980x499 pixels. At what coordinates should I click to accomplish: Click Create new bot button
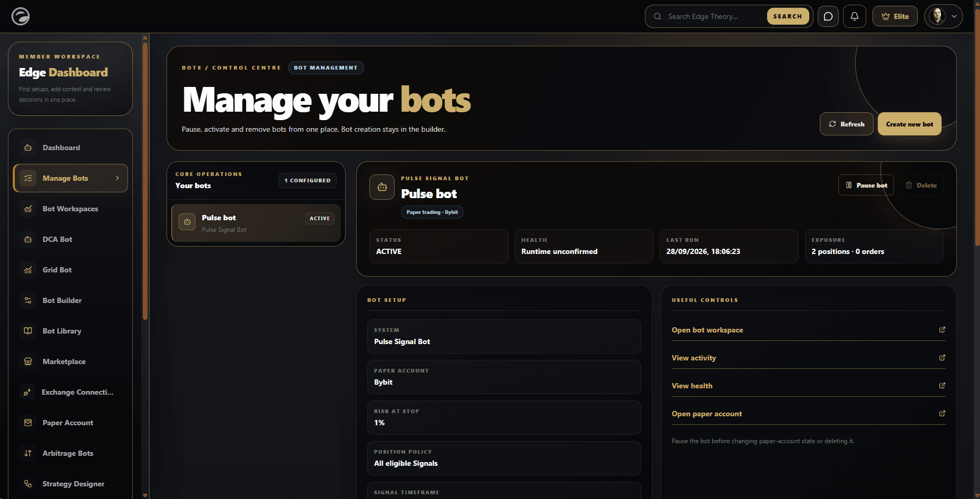(x=909, y=124)
